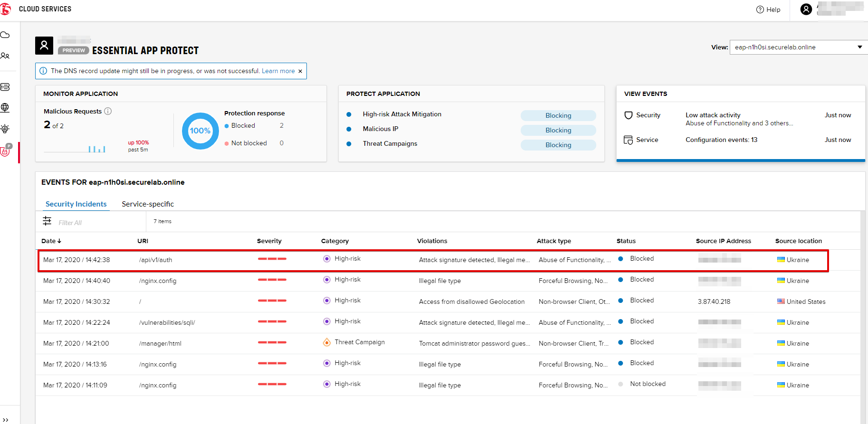The width and height of the screenshot is (868, 424).
Task: Open the users icon in sidebar
Action: [5, 56]
